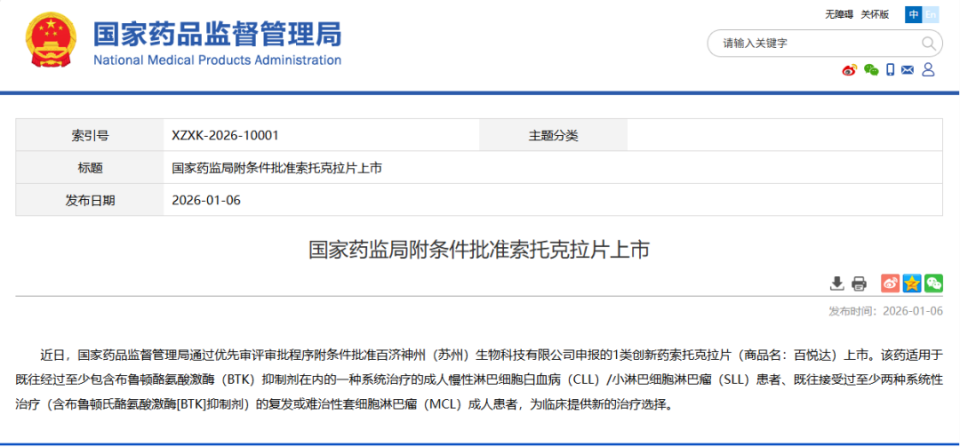Viewport: 960px width, 447px height.
Task: Share the article to WeChat
Action: point(934,283)
